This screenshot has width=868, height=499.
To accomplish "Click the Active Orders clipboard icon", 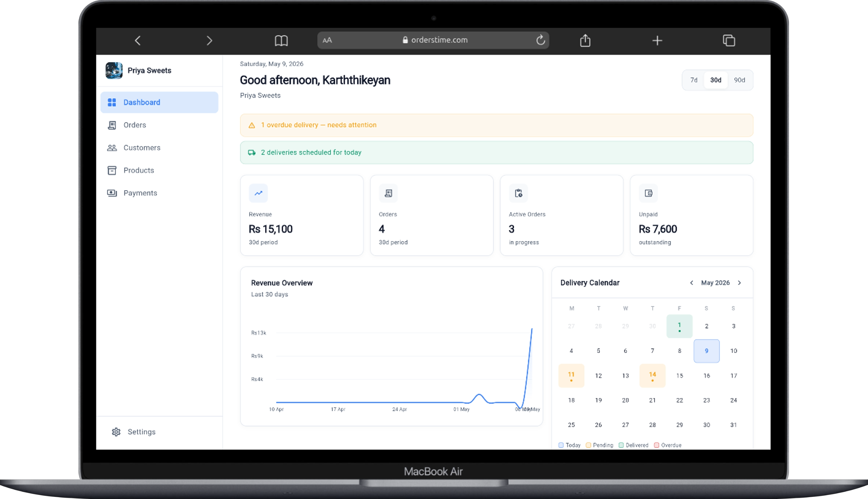I will coord(519,193).
